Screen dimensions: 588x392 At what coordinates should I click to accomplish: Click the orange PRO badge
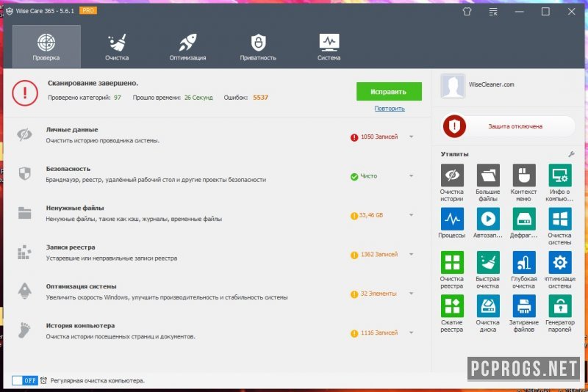[x=88, y=10]
